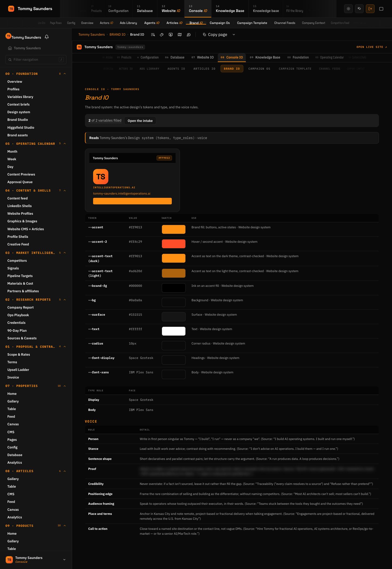
Task: Click the notification bell in the sidebar
Action: pyautogui.click(x=47, y=37)
